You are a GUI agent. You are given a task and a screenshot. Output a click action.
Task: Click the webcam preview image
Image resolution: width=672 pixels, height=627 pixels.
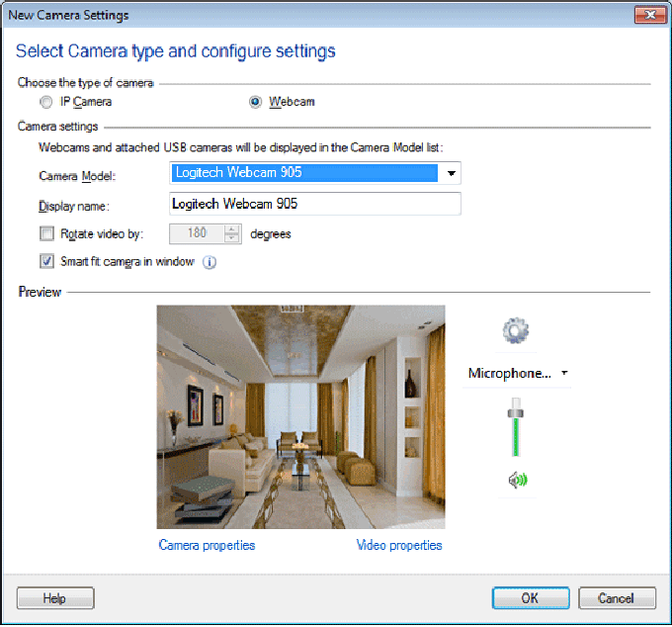tap(300, 416)
